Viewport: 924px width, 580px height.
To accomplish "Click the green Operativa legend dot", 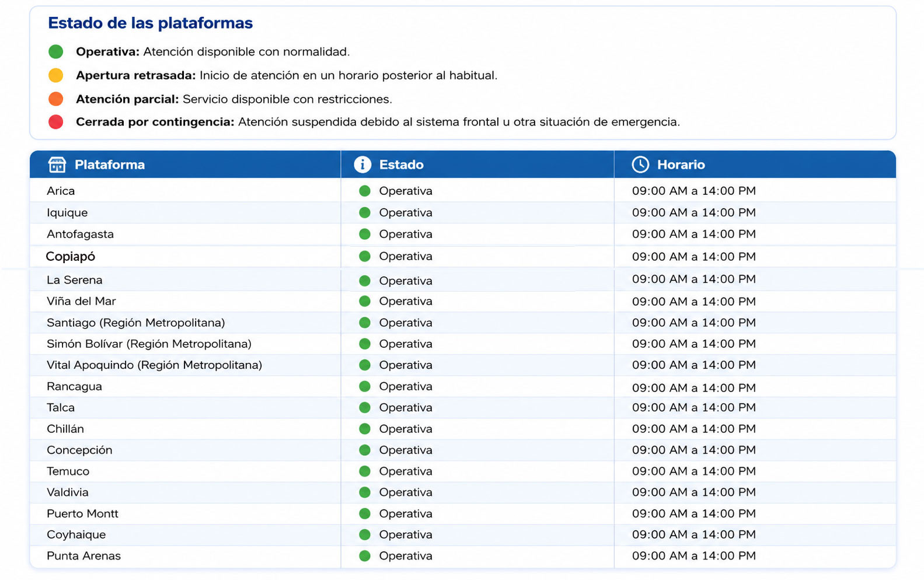I will (x=56, y=52).
